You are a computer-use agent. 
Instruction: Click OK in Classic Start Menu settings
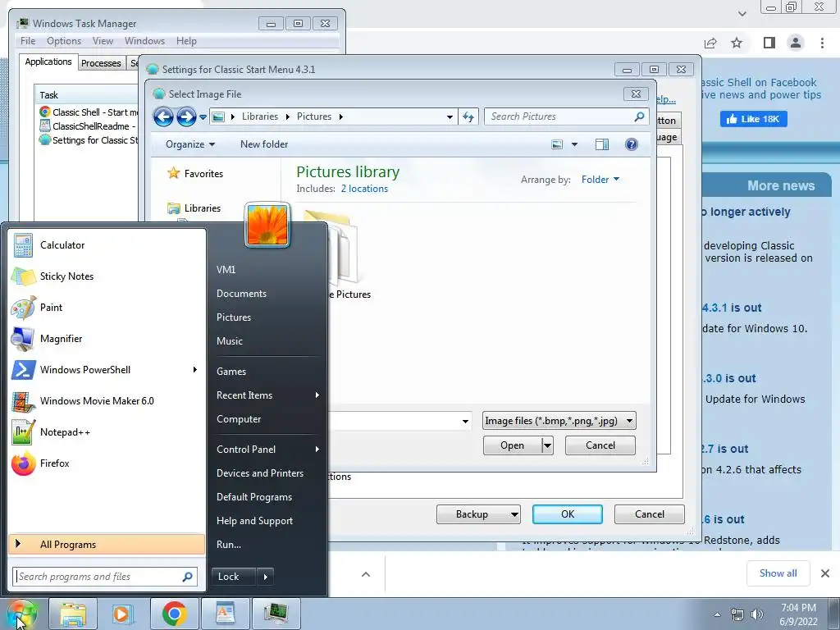568,514
